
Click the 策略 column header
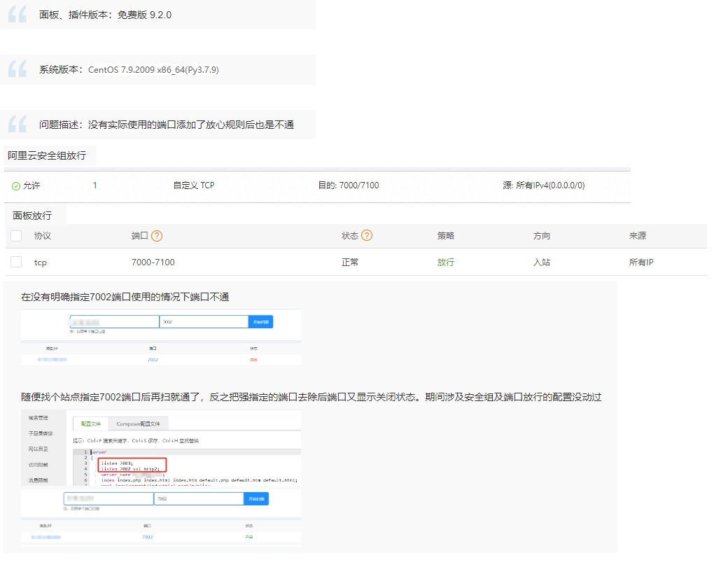tap(446, 236)
